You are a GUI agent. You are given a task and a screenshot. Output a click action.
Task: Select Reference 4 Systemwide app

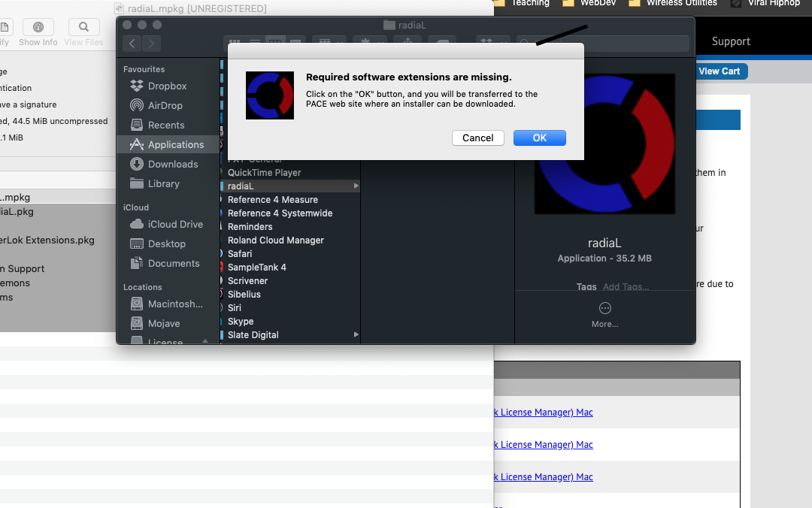(280, 213)
